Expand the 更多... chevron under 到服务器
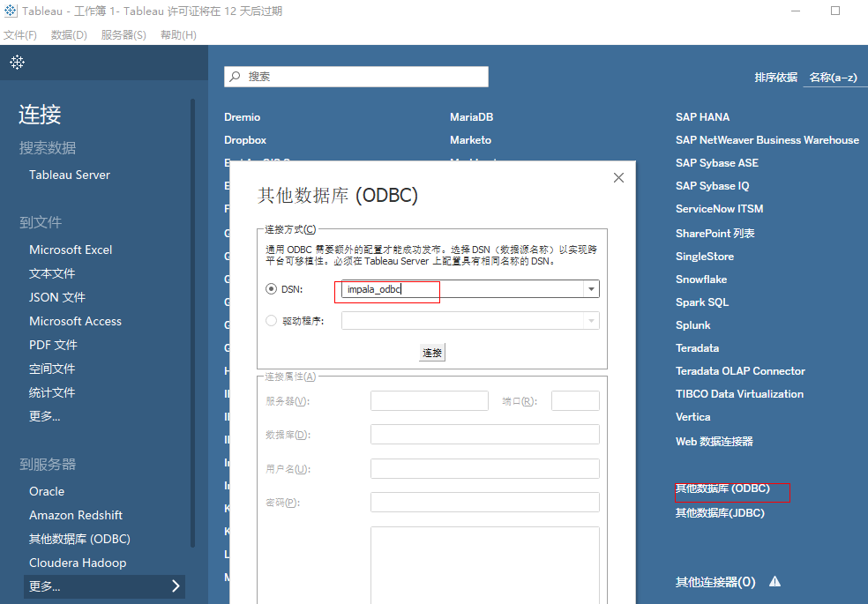This screenshot has width=868, height=604. coord(176,585)
